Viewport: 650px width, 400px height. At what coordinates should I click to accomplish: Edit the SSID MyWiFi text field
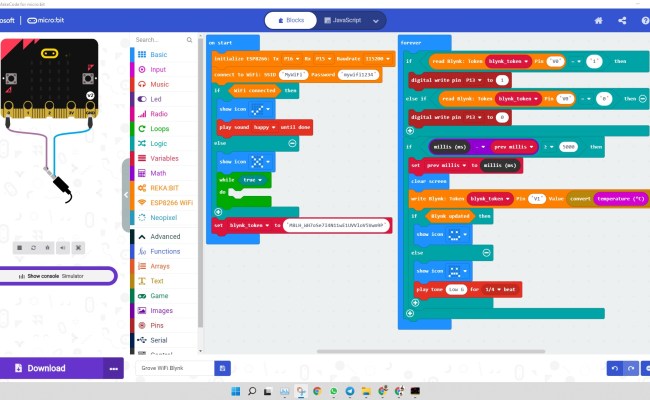293,75
